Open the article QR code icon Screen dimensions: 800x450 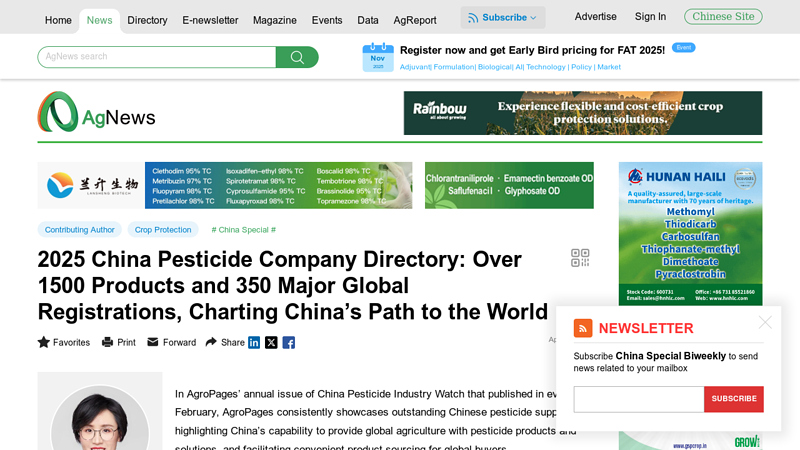pyautogui.click(x=580, y=258)
